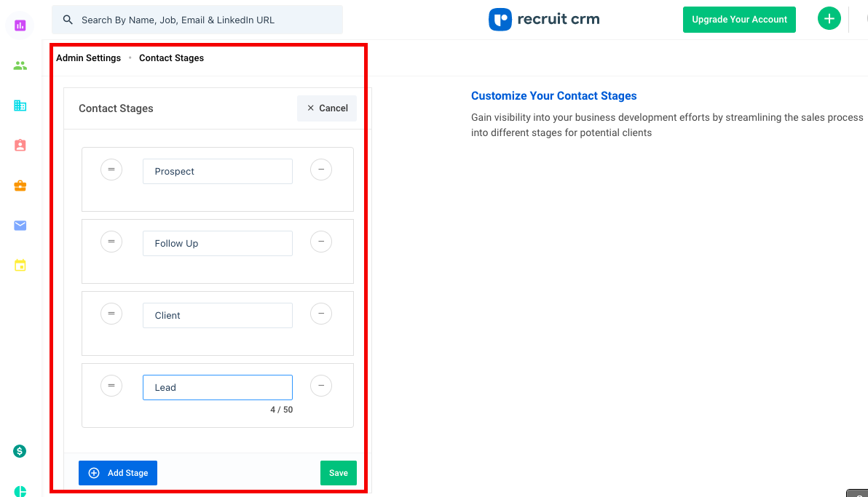868x497 pixels.
Task: Add a new stage
Action: click(118, 473)
